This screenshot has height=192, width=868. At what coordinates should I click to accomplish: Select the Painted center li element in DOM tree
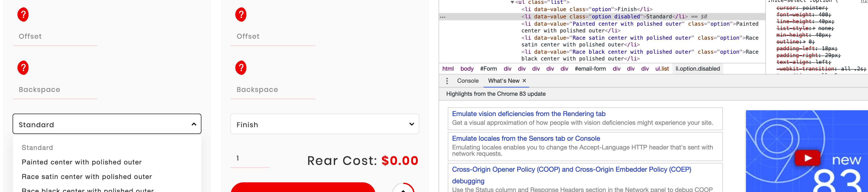tap(640, 27)
